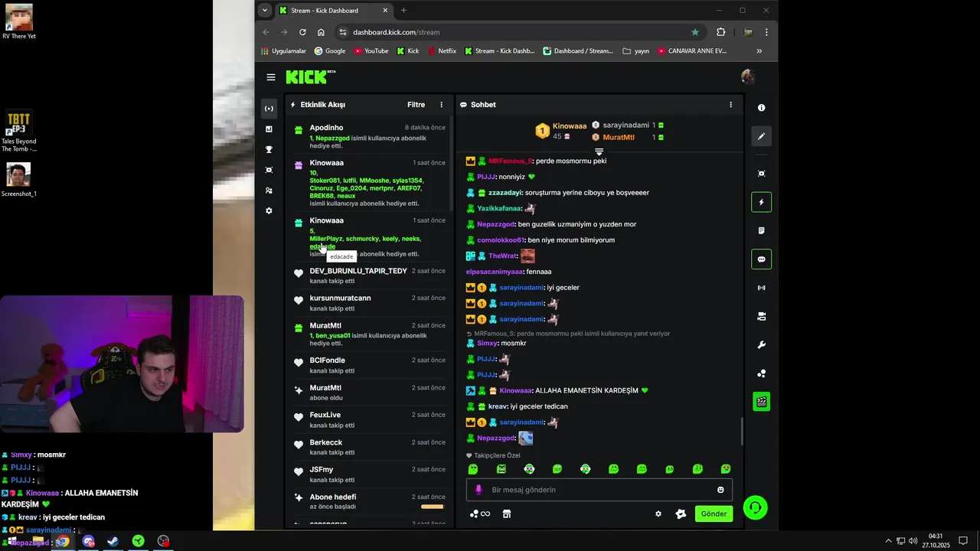This screenshot has height=551, width=980.
Task: Expand the hidden bookmarks chevron
Action: (x=759, y=51)
